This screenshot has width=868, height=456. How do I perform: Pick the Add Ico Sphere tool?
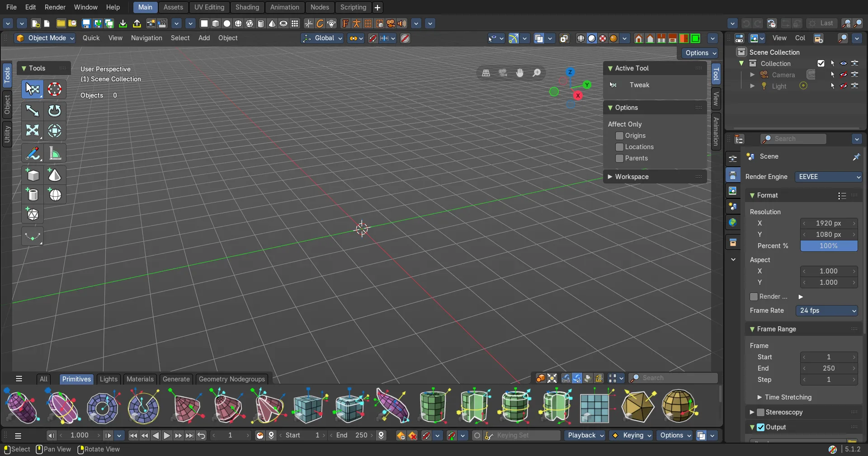click(x=33, y=215)
